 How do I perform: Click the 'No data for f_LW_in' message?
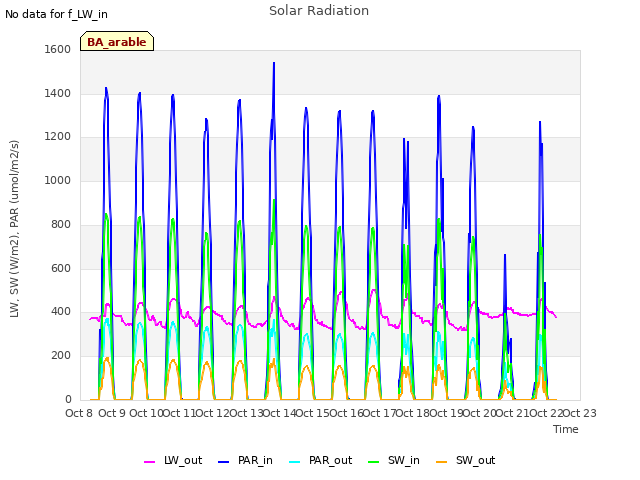pyautogui.click(x=56, y=14)
